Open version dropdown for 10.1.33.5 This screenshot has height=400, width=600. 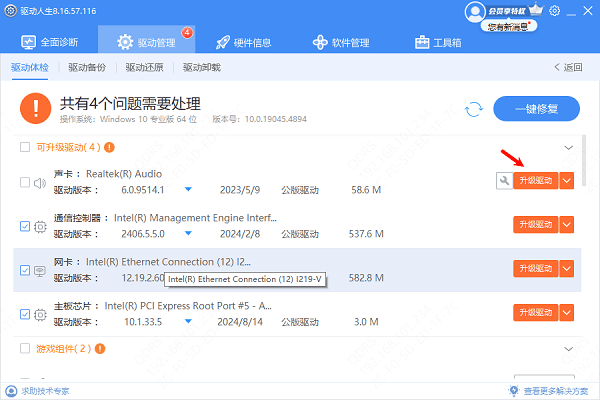[x=188, y=321]
